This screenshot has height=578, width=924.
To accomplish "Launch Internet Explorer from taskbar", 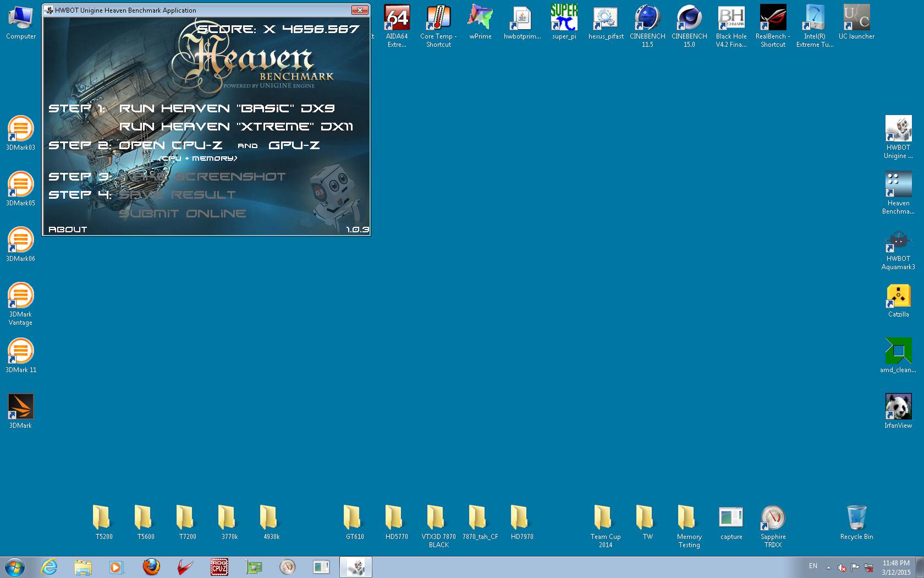I will tap(49, 567).
